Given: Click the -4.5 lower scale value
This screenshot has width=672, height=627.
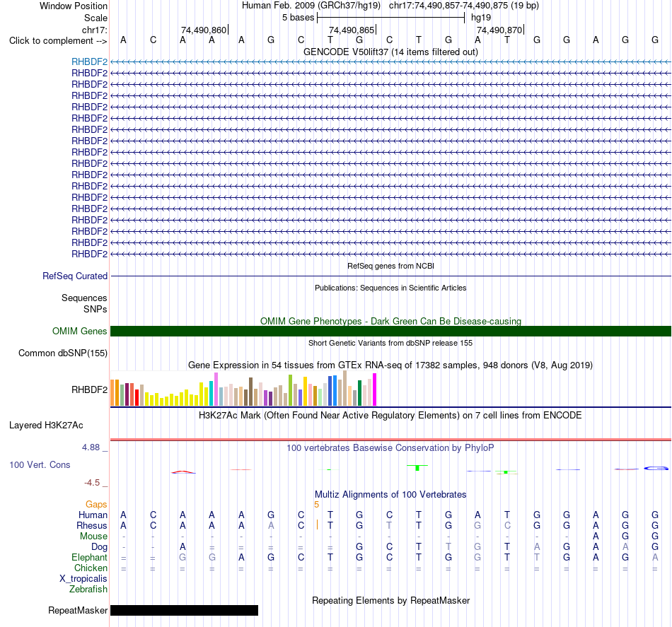Looking at the screenshot, I should coord(92,483).
